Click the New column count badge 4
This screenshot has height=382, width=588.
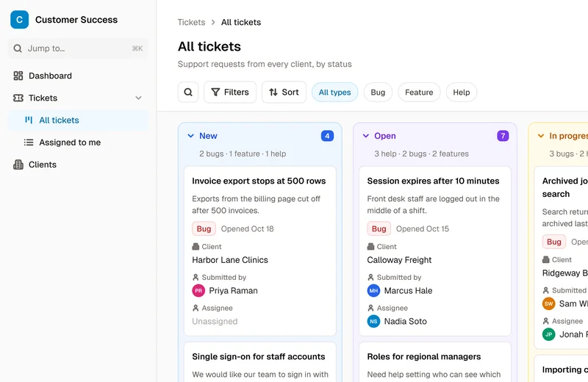coord(327,136)
